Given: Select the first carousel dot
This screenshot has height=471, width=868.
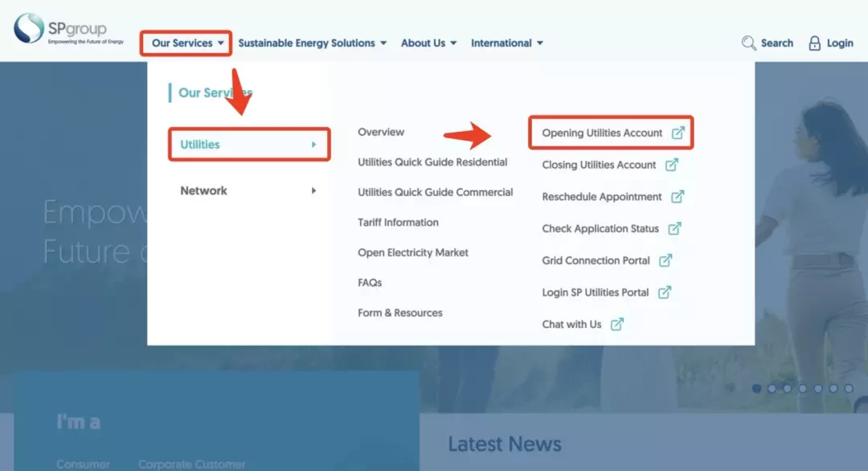Looking at the screenshot, I should 757,388.
